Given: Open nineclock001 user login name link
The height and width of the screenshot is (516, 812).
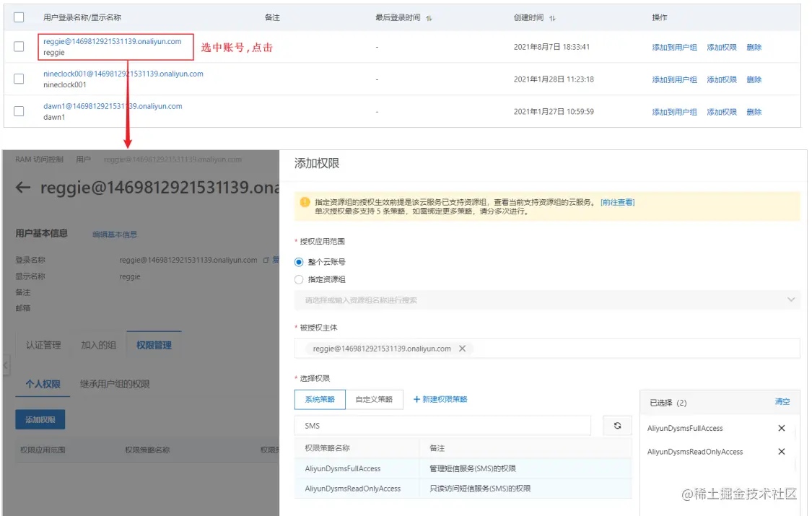Looking at the screenshot, I should (123, 74).
